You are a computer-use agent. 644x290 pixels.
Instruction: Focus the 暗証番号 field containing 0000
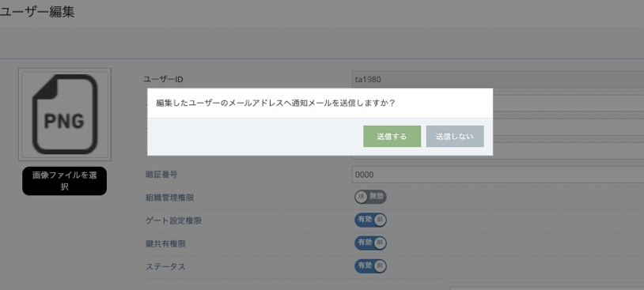498,175
